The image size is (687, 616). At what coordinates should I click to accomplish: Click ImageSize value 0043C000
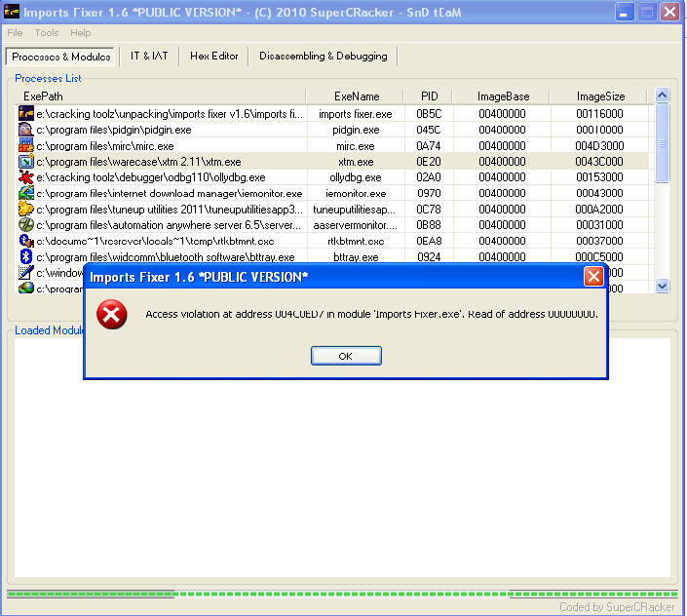[x=599, y=162]
